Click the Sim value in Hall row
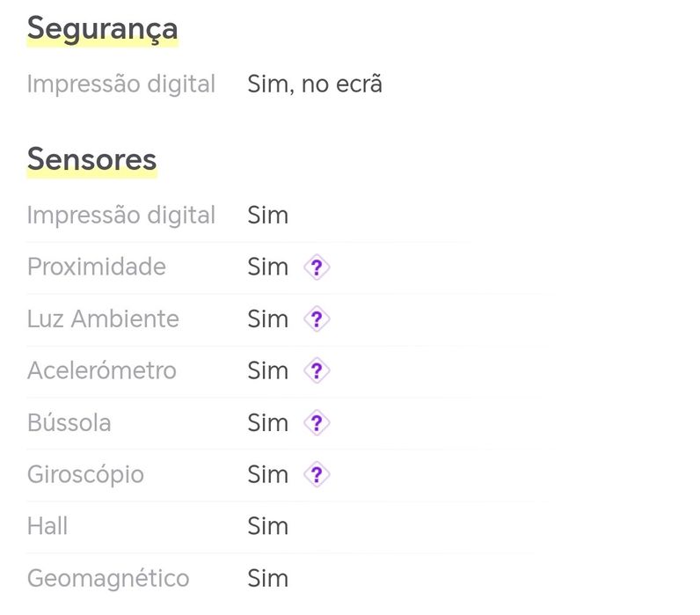 click(x=267, y=526)
